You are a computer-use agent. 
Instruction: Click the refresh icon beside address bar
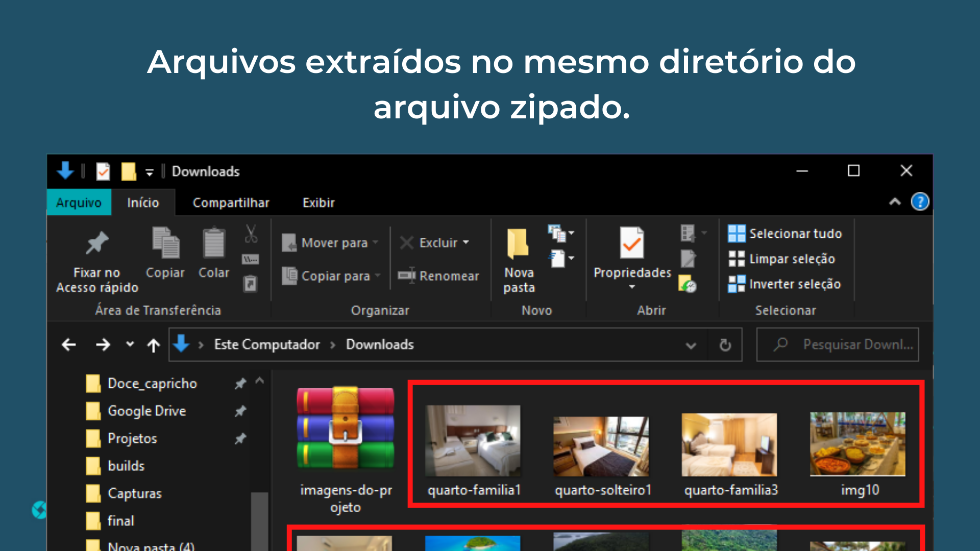(725, 345)
